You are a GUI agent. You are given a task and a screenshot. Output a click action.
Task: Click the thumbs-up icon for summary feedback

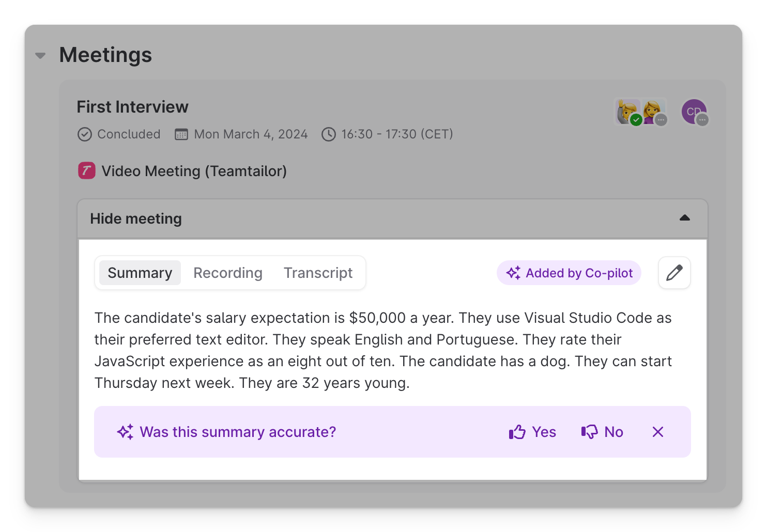coord(517,432)
